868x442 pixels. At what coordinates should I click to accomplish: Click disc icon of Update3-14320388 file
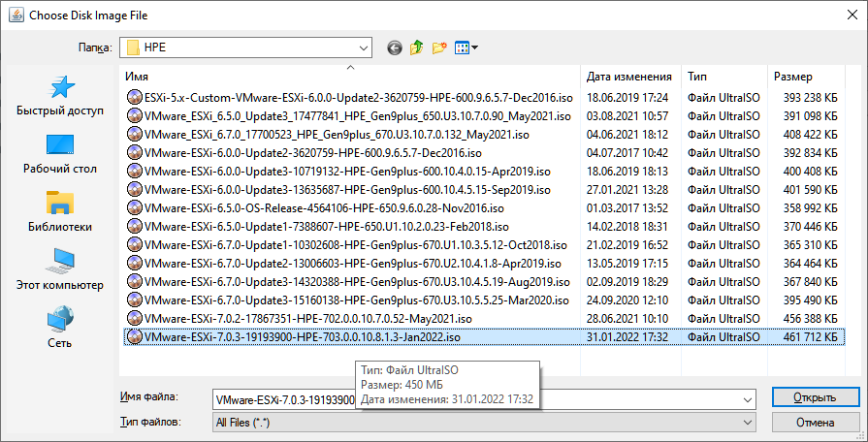135,281
